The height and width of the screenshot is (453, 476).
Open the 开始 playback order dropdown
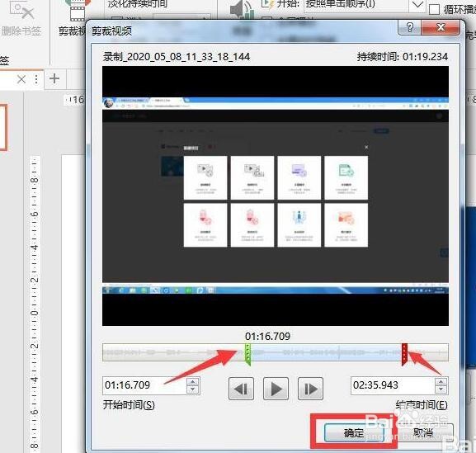(x=418, y=5)
